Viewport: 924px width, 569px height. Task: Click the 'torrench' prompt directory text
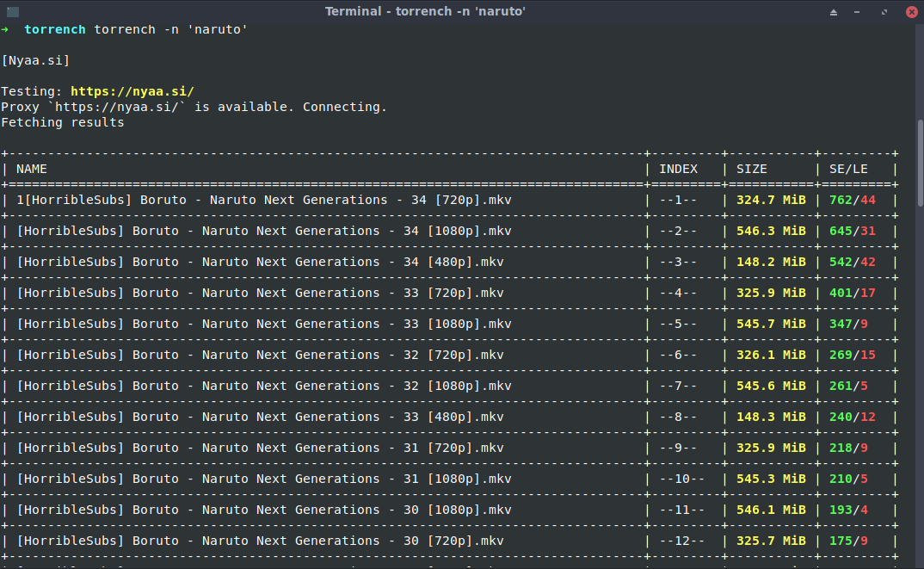(55, 29)
